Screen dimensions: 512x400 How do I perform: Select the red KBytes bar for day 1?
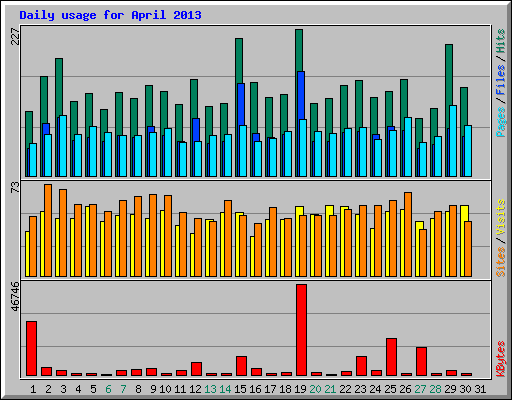point(32,349)
